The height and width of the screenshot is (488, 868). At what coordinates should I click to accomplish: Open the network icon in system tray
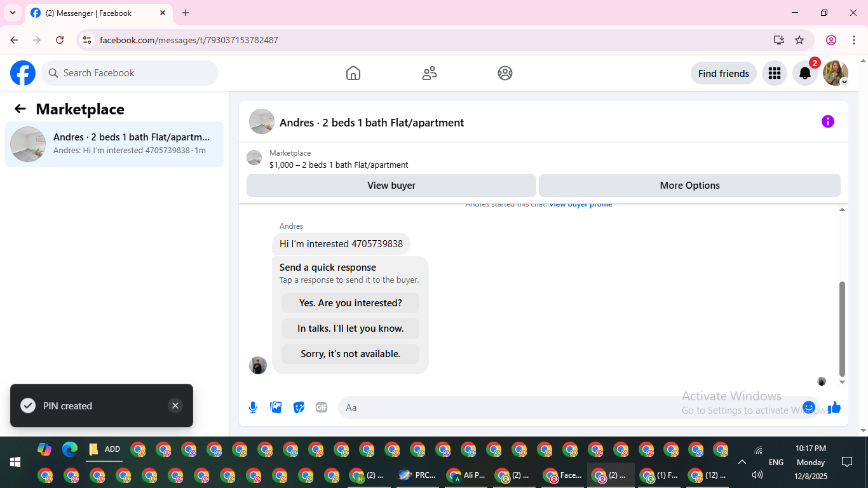click(758, 451)
